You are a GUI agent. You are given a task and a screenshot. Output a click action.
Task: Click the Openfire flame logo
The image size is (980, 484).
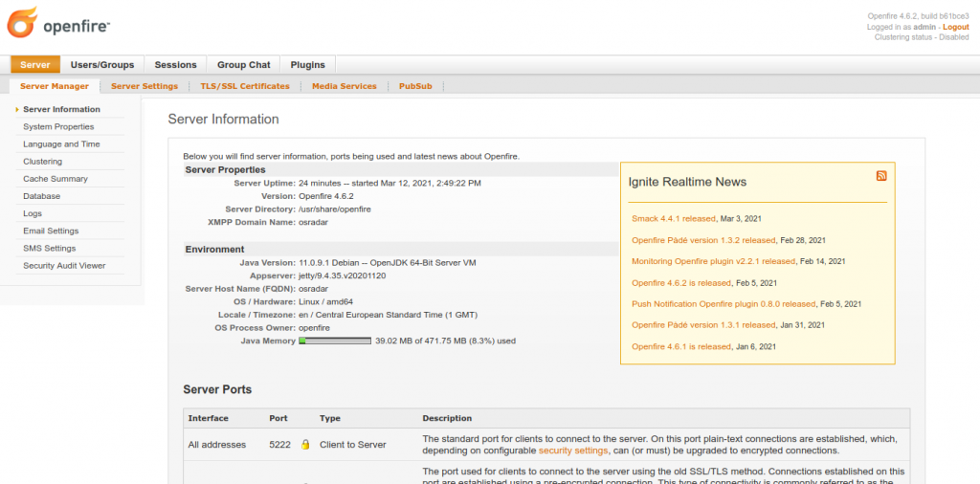pyautogui.click(x=24, y=22)
